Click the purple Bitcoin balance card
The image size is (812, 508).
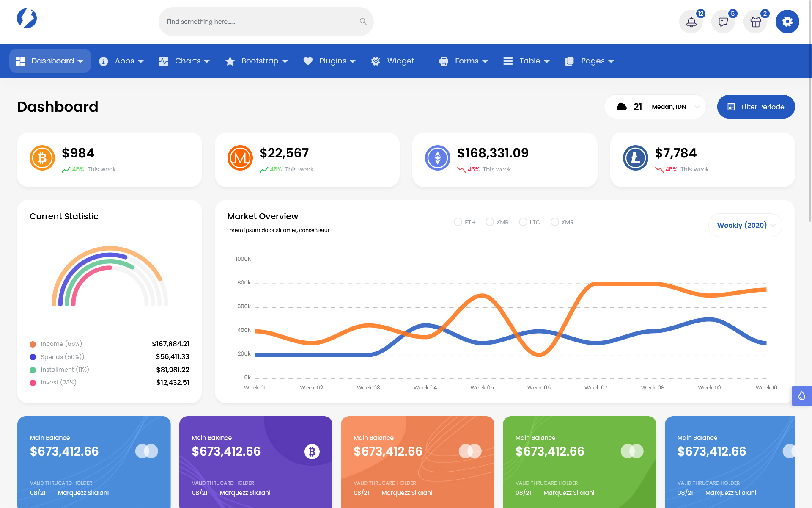coord(255,461)
